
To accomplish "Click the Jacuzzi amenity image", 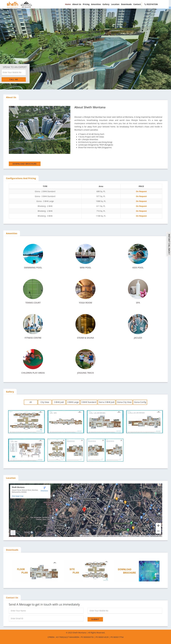I will pos(138,324).
